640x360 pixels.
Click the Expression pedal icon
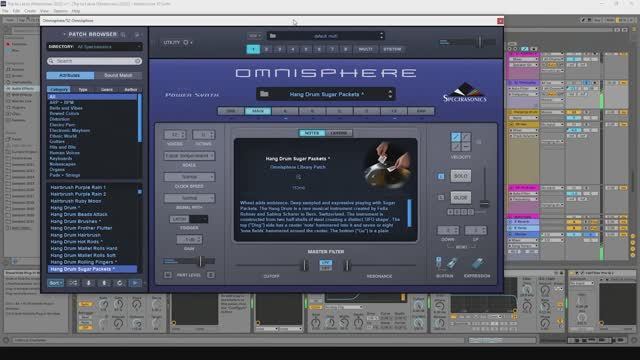point(477,263)
